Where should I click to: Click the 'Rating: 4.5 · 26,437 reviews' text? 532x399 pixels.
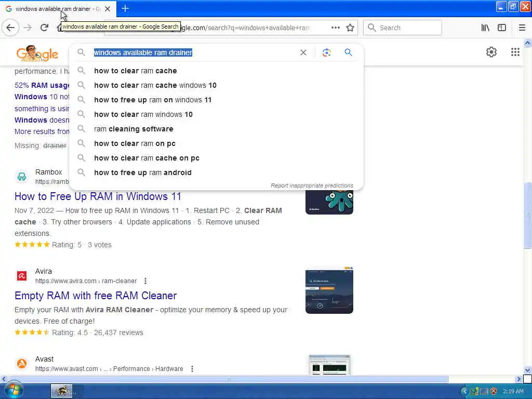(97, 332)
